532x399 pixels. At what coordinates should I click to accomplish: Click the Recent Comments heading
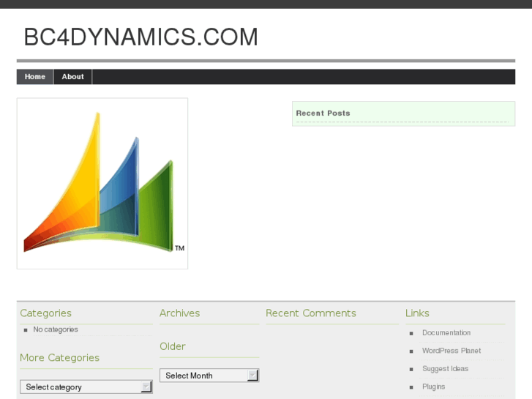point(311,313)
